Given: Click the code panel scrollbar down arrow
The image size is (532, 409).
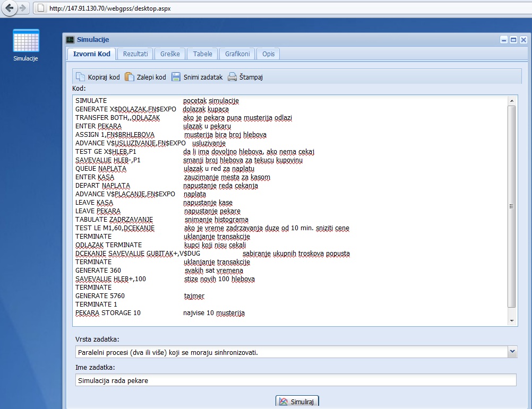Looking at the screenshot, I should tap(511, 320).
